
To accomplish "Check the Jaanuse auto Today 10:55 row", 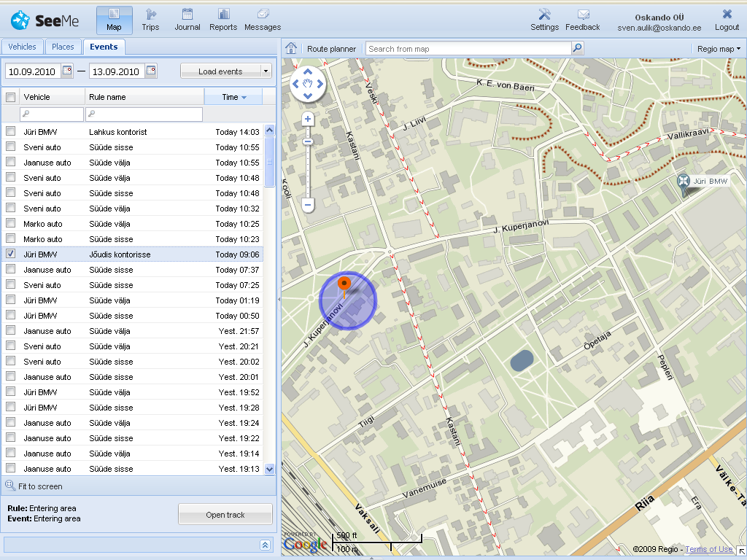I will pos(10,161).
